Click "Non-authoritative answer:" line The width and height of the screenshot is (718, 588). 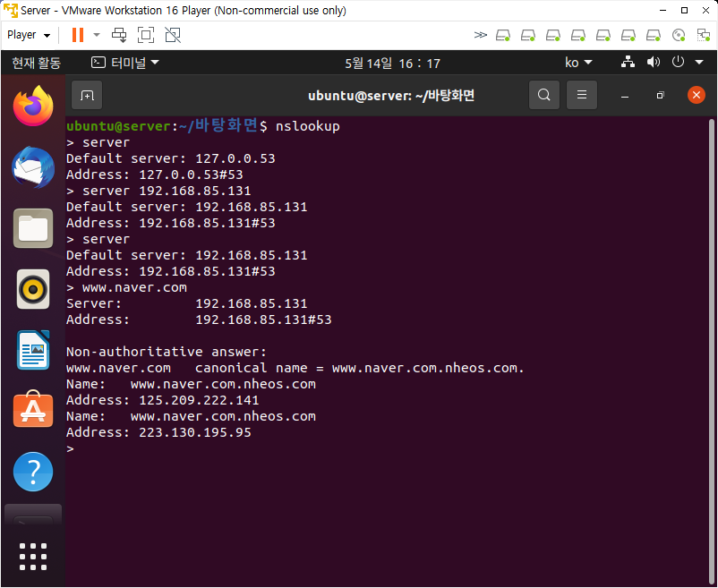tap(167, 352)
